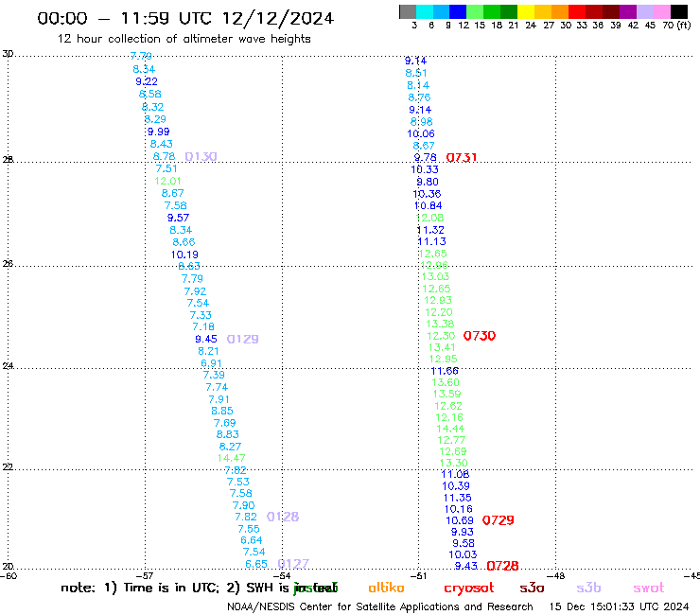
Task: Click the 'cryosat' satellite legend label
Action: [469, 589]
